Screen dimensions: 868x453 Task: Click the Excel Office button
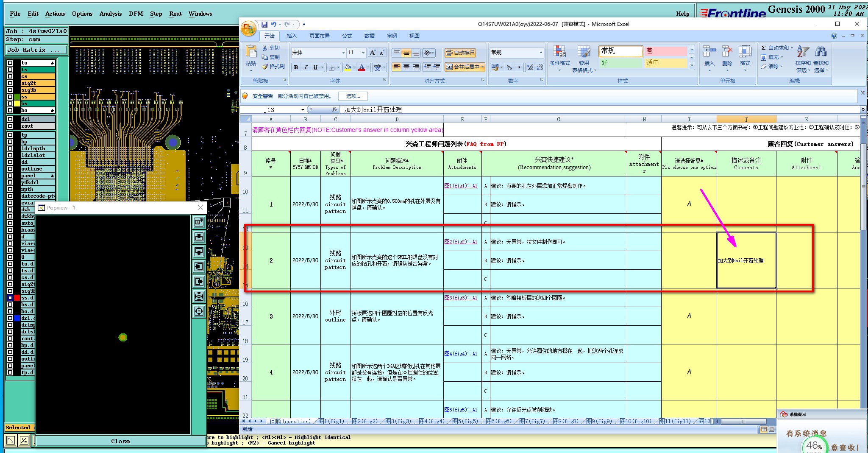click(x=249, y=29)
